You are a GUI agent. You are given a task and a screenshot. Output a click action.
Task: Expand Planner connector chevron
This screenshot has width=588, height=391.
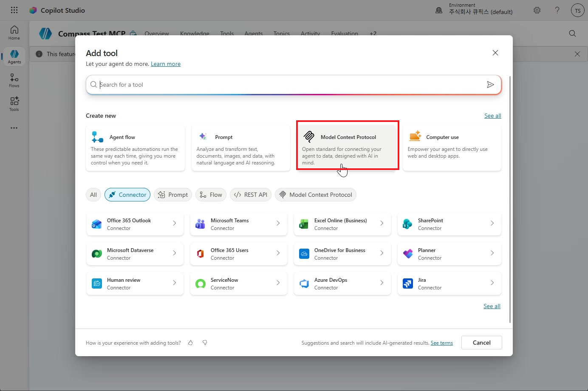coord(492,253)
